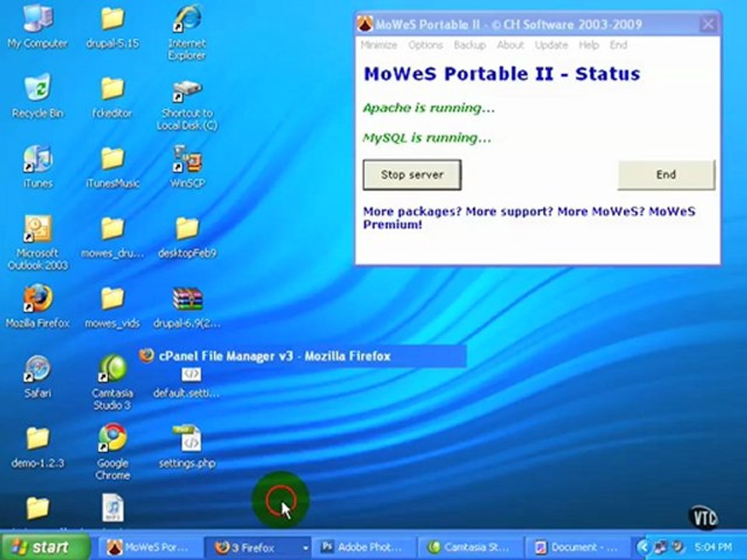Open the demo-1.2.3 folder
The height and width of the screenshot is (560, 747).
[37, 446]
